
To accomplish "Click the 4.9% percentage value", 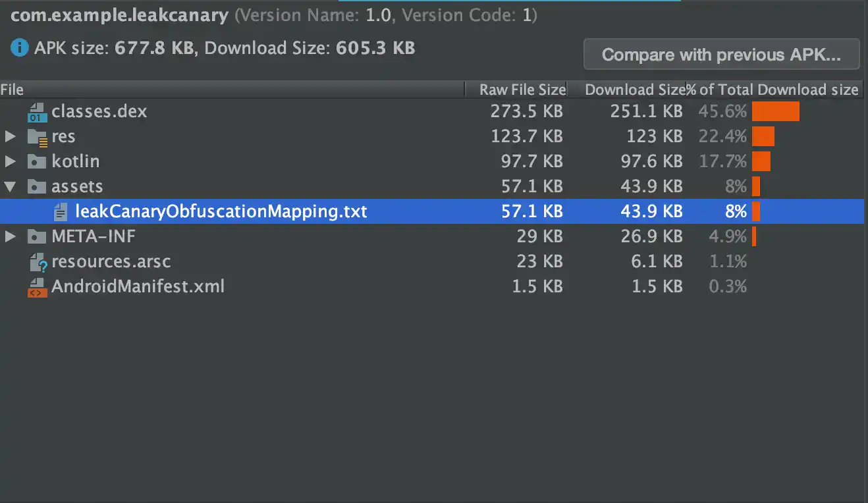I will pyautogui.click(x=728, y=236).
